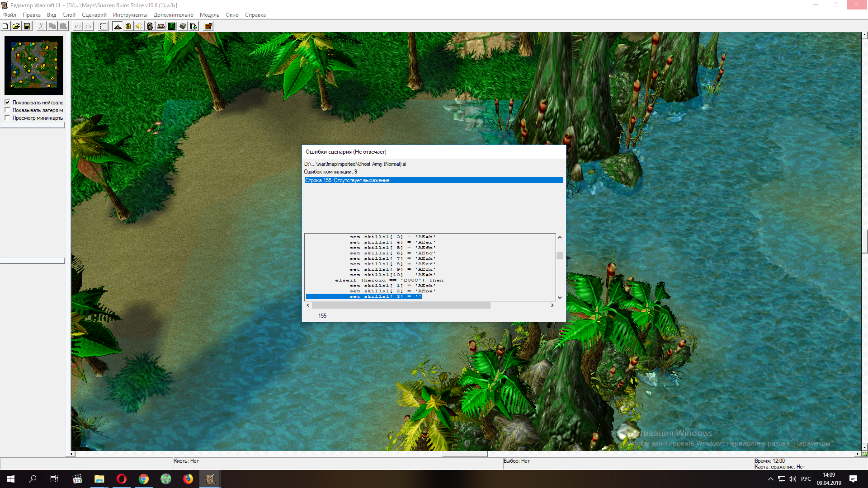Open the Справка menu
Image resolution: width=868 pixels, height=488 pixels.
tap(255, 15)
